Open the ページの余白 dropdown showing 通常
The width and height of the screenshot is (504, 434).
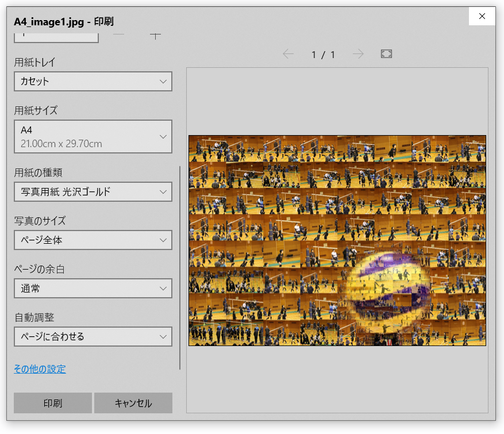point(93,289)
